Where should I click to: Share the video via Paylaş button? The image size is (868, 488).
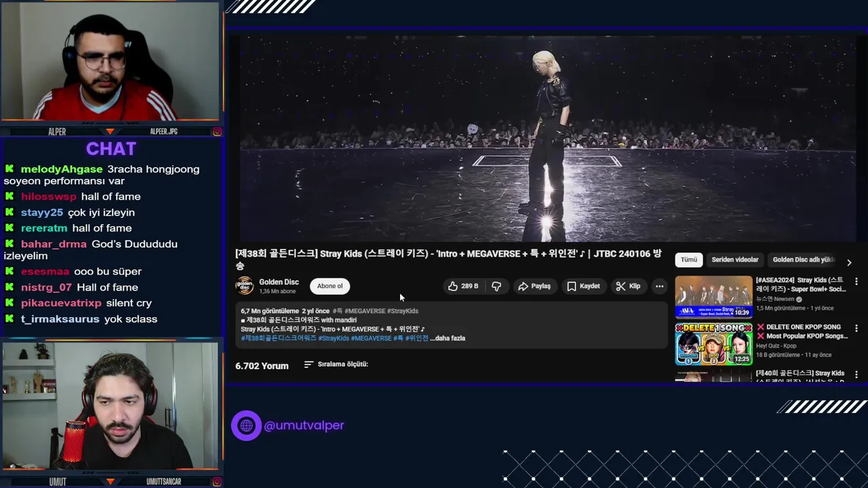click(534, 286)
